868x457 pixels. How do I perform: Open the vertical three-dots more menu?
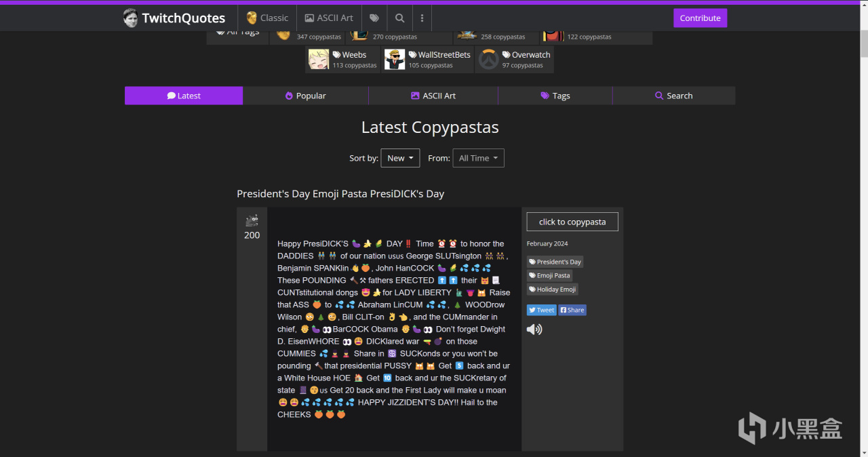pyautogui.click(x=422, y=18)
